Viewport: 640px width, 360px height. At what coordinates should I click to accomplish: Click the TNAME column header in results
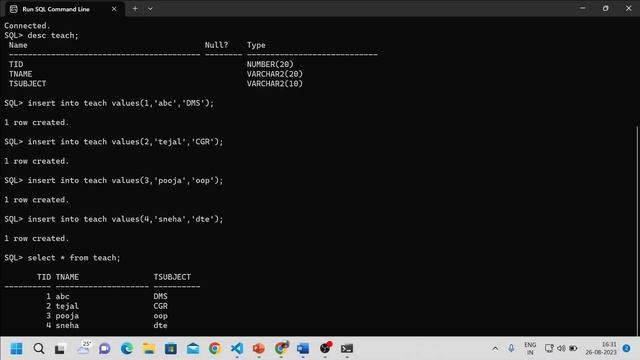67,277
